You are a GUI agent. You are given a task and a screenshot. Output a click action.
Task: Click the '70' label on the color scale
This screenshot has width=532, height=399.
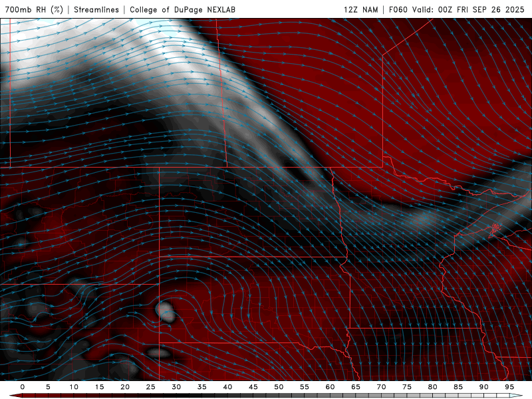[381, 387]
